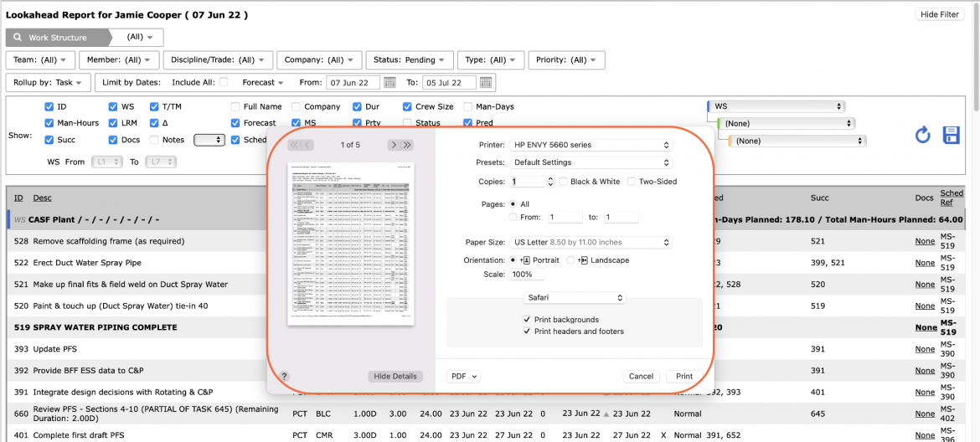Screen dimensions: 980x442
Task: Go to first page in print preview
Action: point(294,145)
